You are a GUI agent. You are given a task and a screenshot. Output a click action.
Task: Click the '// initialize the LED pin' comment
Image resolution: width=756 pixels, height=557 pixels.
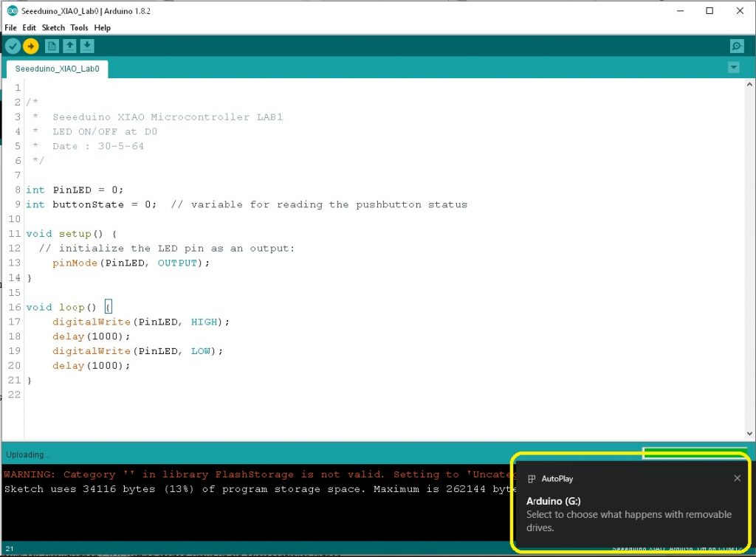click(x=166, y=249)
